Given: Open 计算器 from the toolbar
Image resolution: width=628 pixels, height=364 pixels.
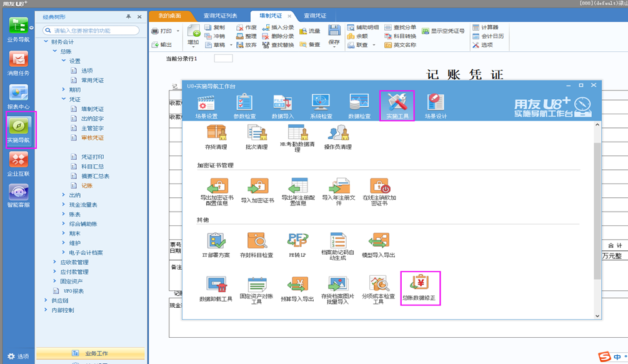Looking at the screenshot, I should (x=486, y=27).
